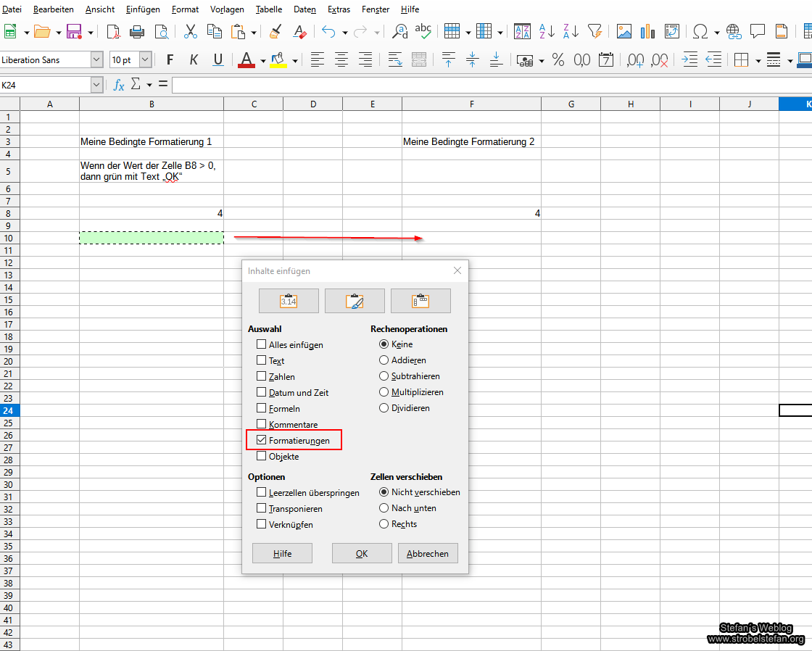Confirm paste with the OK button
This screenshot has height=651, width=812.
(x=361, y=552)
